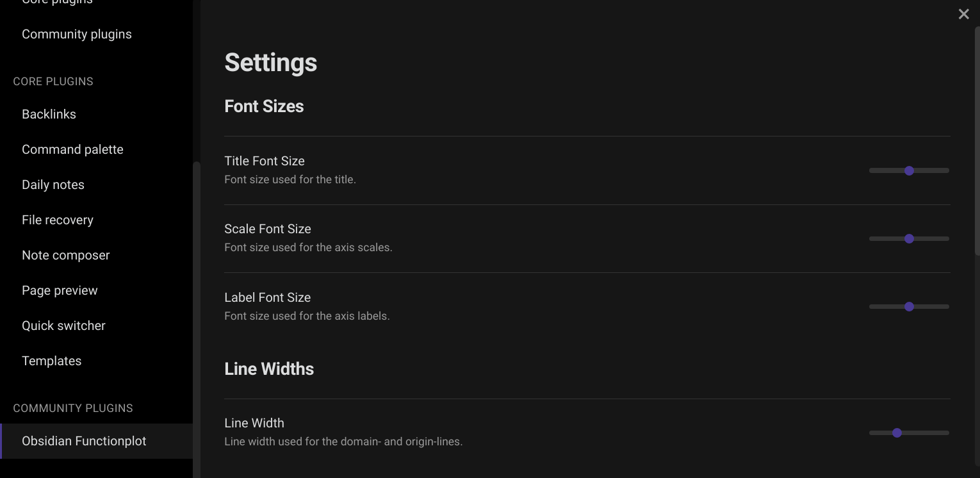This screenshot has width=980, height=478.
Task: Adjust the Title Font Size slider
Action: 909,170
